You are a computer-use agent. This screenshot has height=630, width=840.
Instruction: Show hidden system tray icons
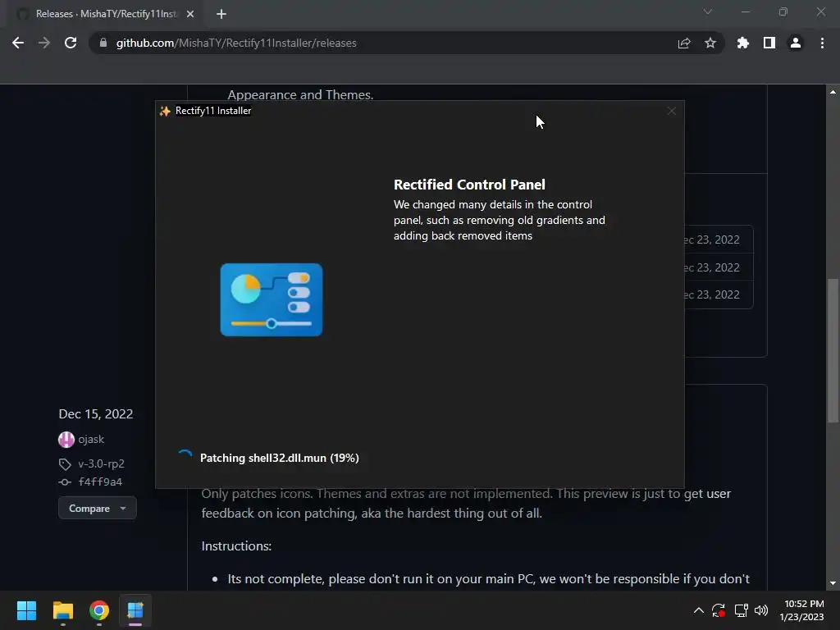point(699,610)
